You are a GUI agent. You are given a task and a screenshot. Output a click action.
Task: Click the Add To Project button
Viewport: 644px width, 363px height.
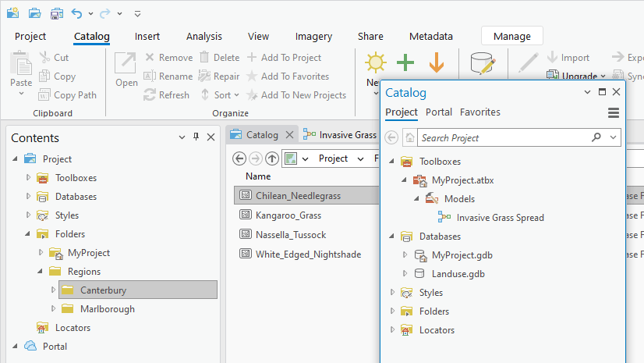[x=284, y=58]
